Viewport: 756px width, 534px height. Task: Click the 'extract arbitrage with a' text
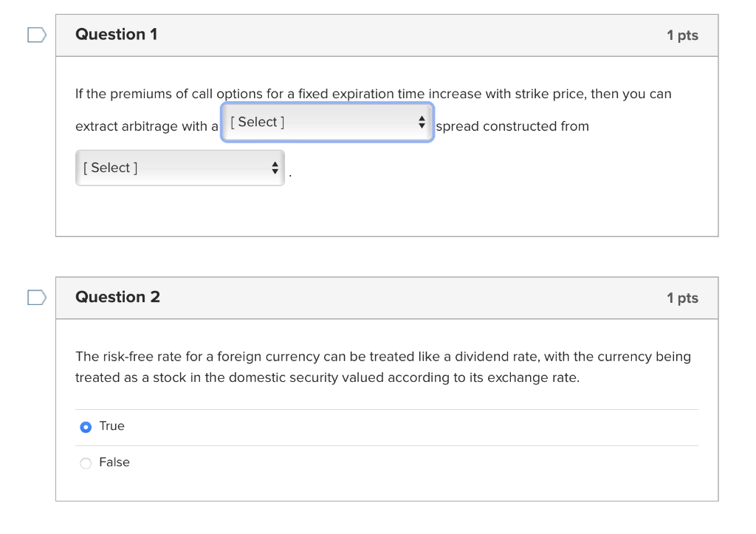[147, 126]
